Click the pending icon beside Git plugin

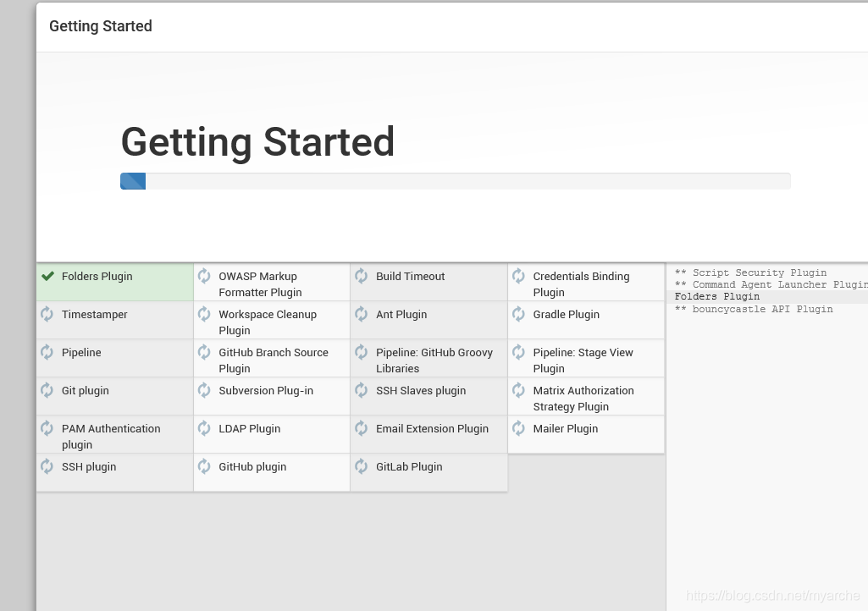pyautogui.click(x=47, y=390)
